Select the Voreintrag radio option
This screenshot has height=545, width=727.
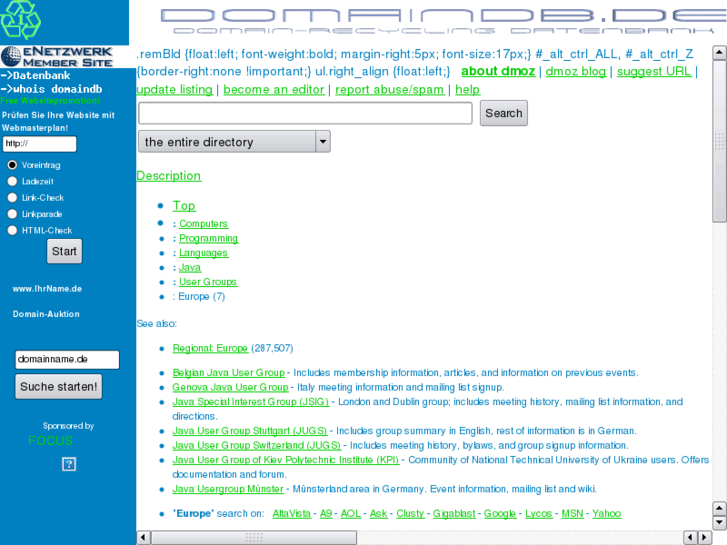point(13,165)
